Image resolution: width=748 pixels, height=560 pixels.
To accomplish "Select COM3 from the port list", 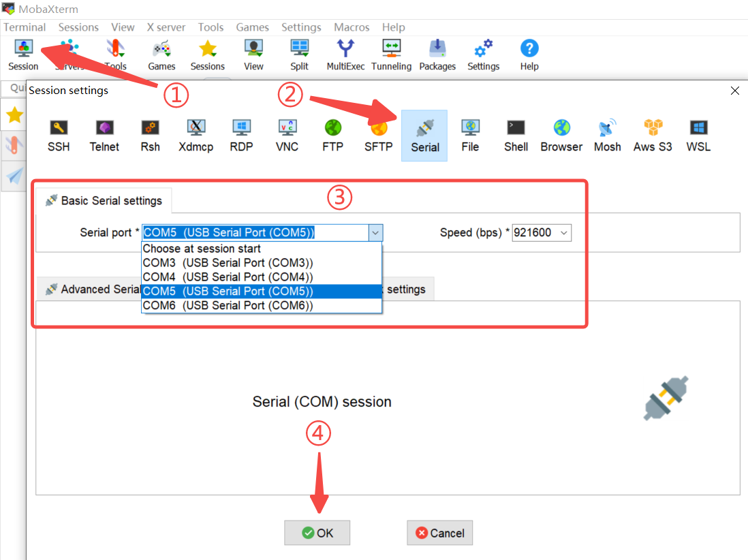I will point(228,263).
